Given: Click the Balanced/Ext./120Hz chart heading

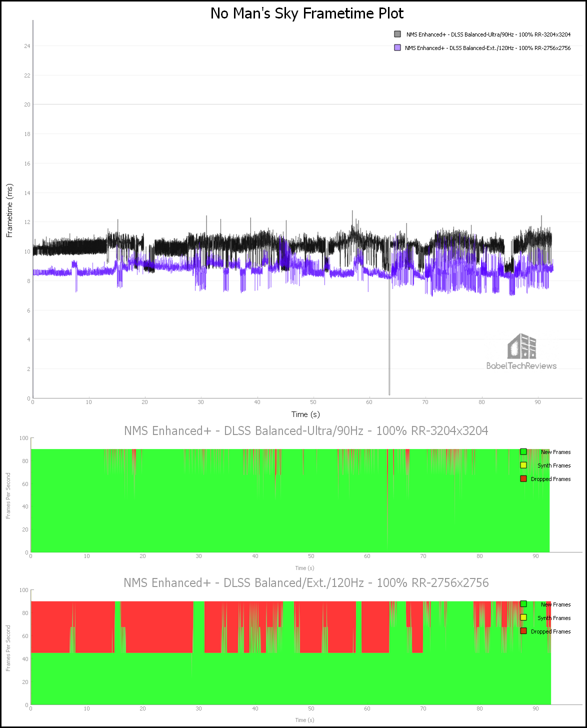Looking at the screenshot, I should tap(306, 583).
